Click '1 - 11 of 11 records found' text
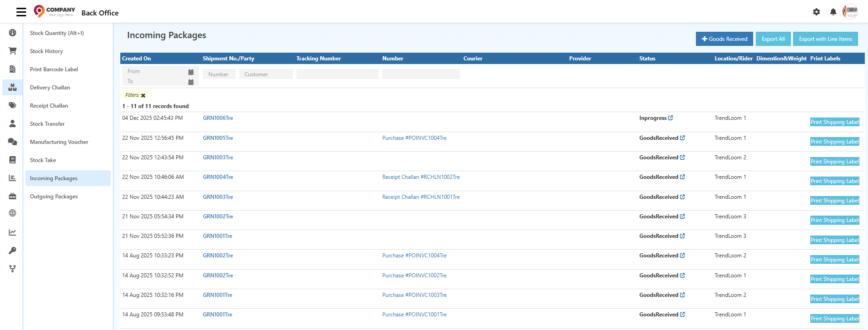 pos(155,106)
